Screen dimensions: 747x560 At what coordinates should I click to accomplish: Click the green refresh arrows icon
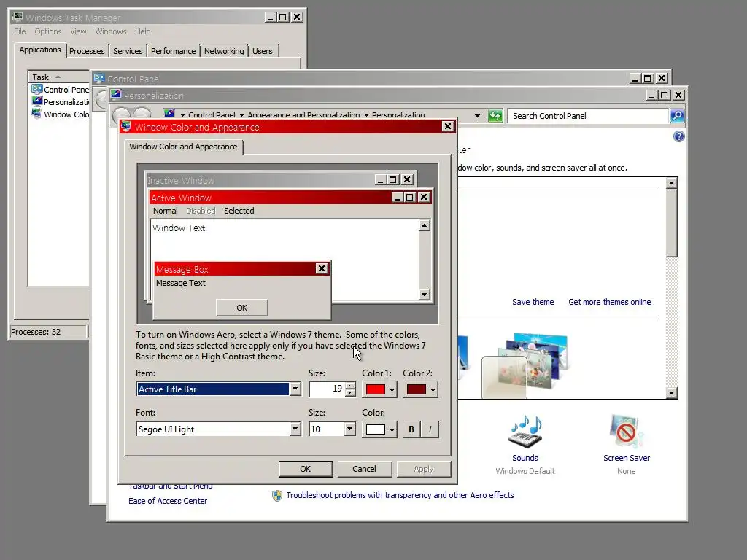coord(495,116)
